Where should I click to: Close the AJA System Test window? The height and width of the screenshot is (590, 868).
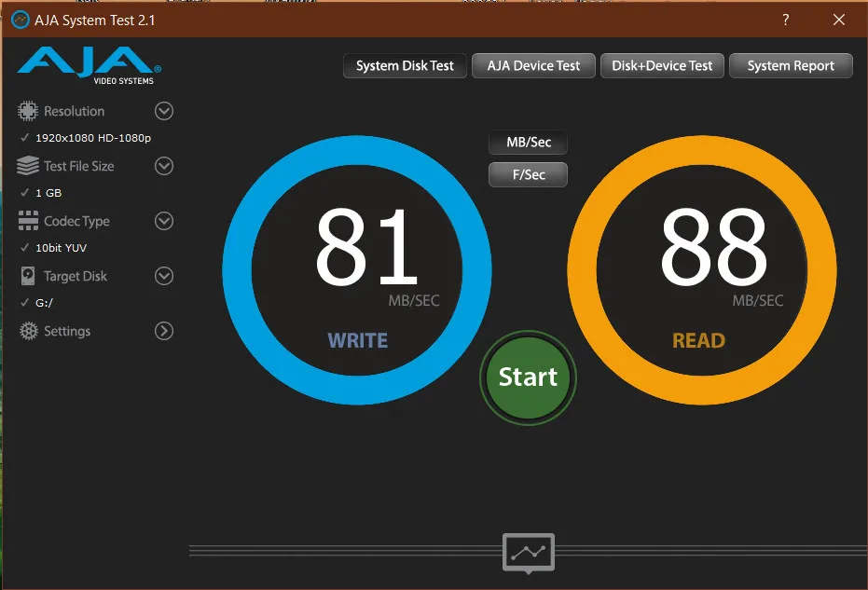point(839,20)
